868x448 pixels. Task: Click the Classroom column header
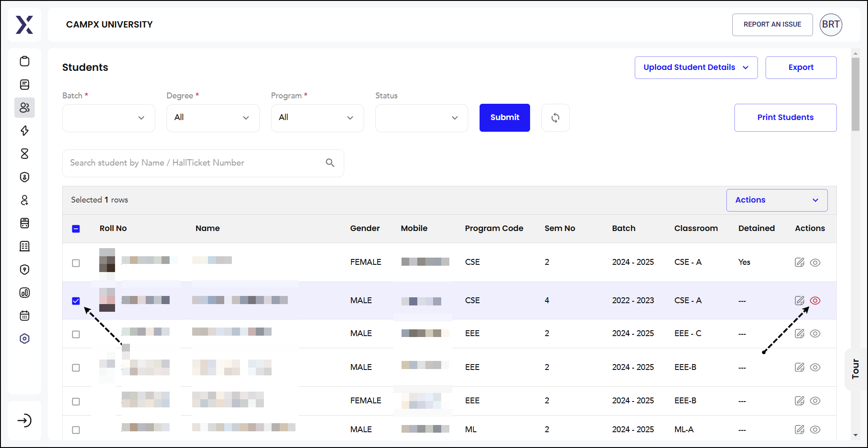696,228
